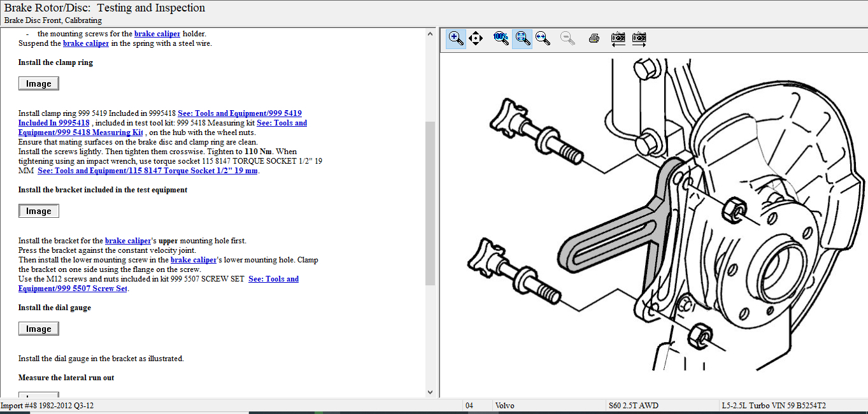Click the 'Measure the lateral run out' heading
This screenshot has width=868, height=414.
(x=66, y=378)
